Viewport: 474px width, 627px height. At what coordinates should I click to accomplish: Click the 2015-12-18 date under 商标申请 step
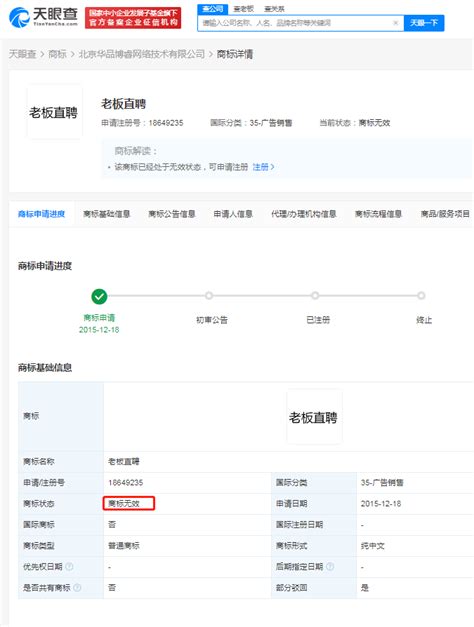coord(99,330)
